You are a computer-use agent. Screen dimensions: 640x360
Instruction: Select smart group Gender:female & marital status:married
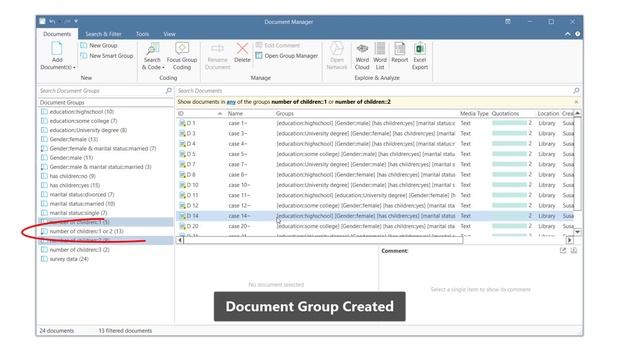pyautogui.click(x=103, y=149)
